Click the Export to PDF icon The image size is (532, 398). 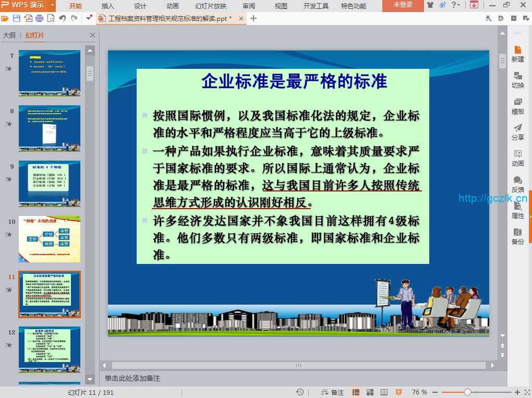pyautogui.click(x=28, y=18)
